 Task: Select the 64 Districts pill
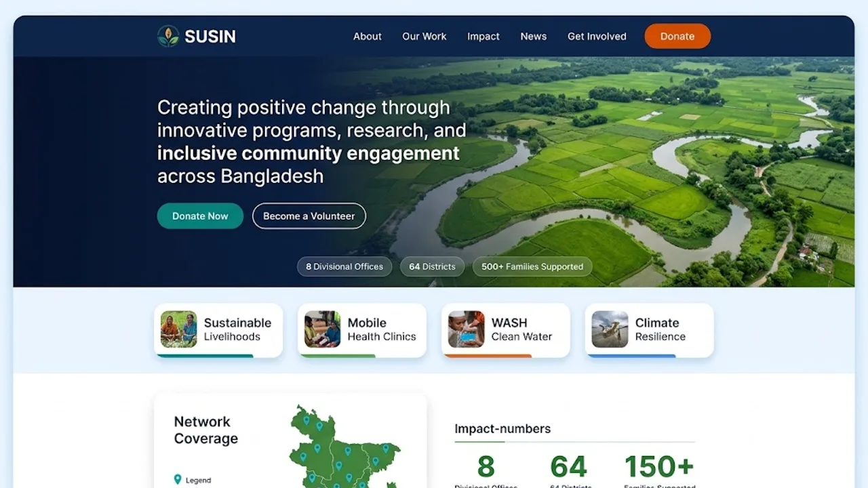[x=432, y=266]
